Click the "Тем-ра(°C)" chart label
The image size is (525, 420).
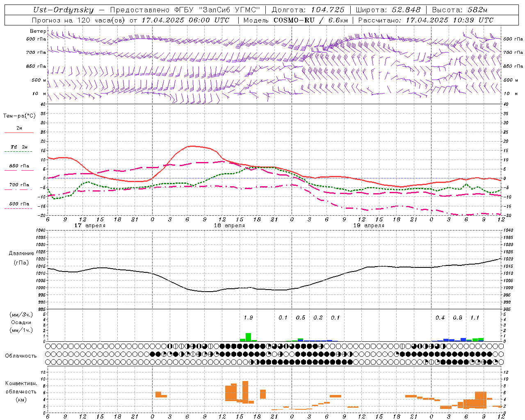19,116
